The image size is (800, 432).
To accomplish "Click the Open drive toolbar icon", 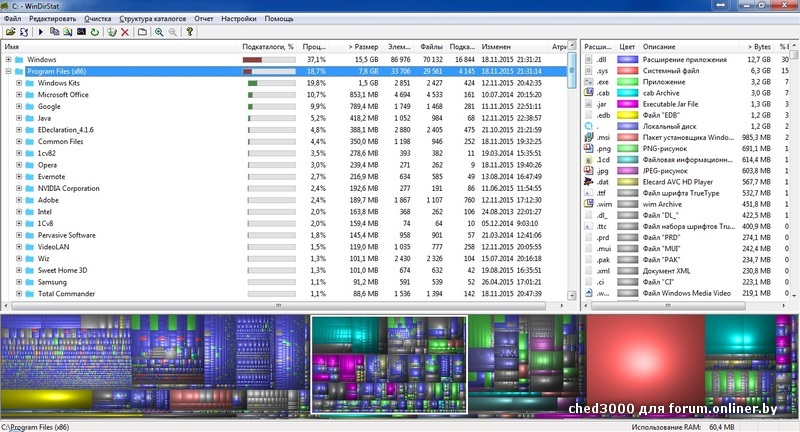I will (9, 32).
